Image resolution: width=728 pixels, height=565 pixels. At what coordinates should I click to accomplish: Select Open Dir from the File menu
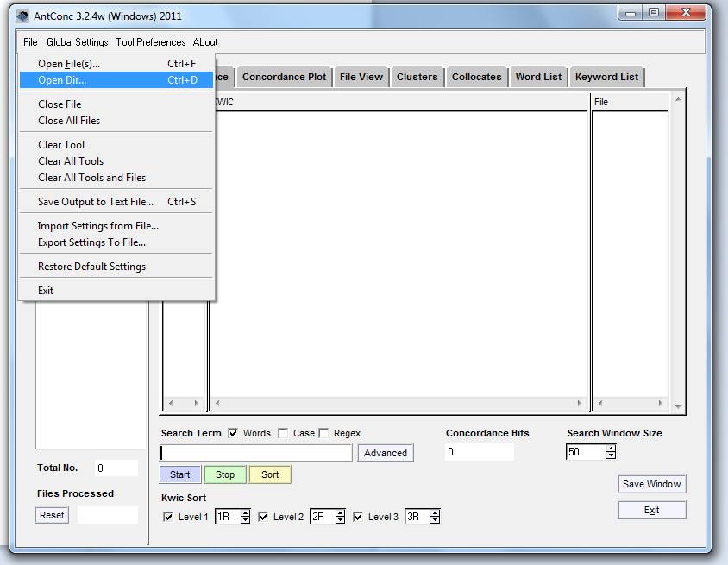pyautogui.click(x=64, y=79)
